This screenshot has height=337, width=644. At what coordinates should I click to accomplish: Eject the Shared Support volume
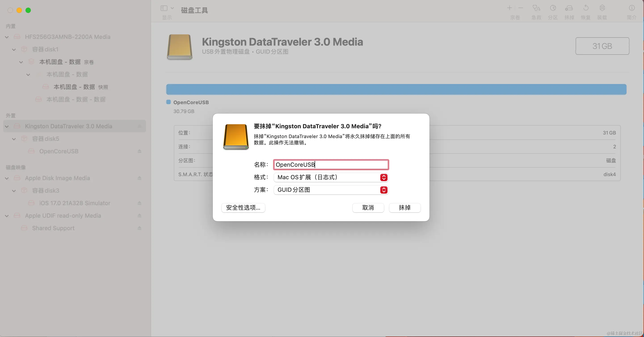[x=139, y=228]
